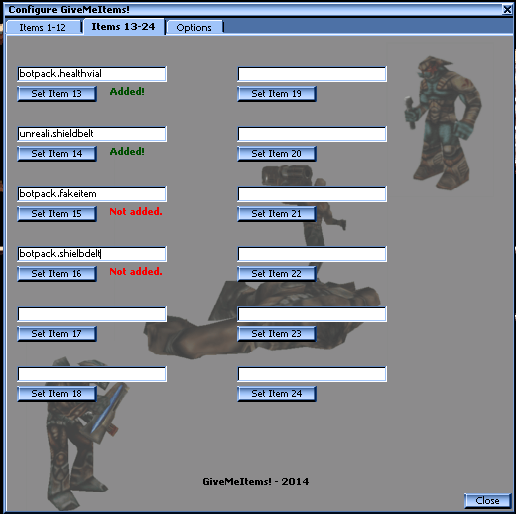Click the Set Item 23 button
This screenshot has height=514, width=516.
tap(277, 334)
